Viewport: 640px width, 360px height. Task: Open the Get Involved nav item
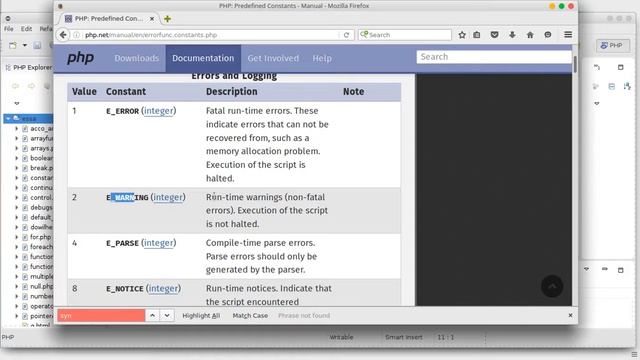pos(273,58)
